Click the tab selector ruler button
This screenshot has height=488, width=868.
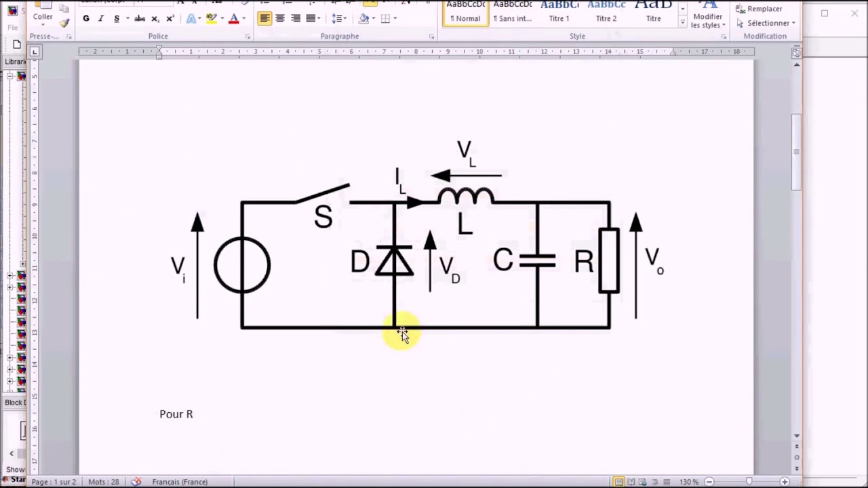pos(35,52)
